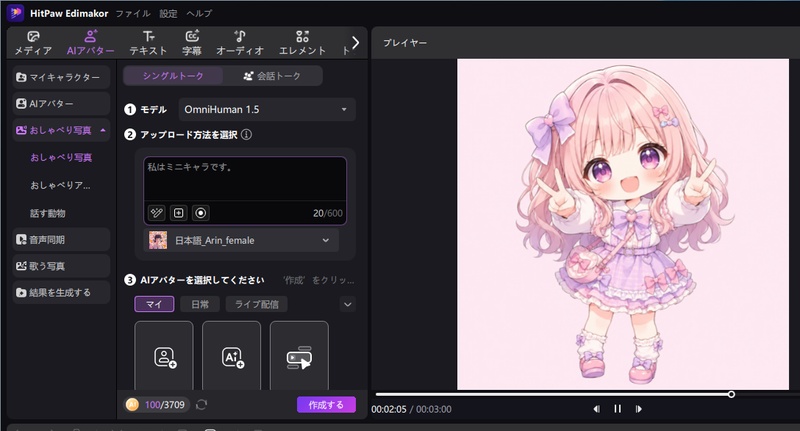Screen dimensions: 800x431
Task: Click the プレイヤー panel title
Action: tap(405, 43)
